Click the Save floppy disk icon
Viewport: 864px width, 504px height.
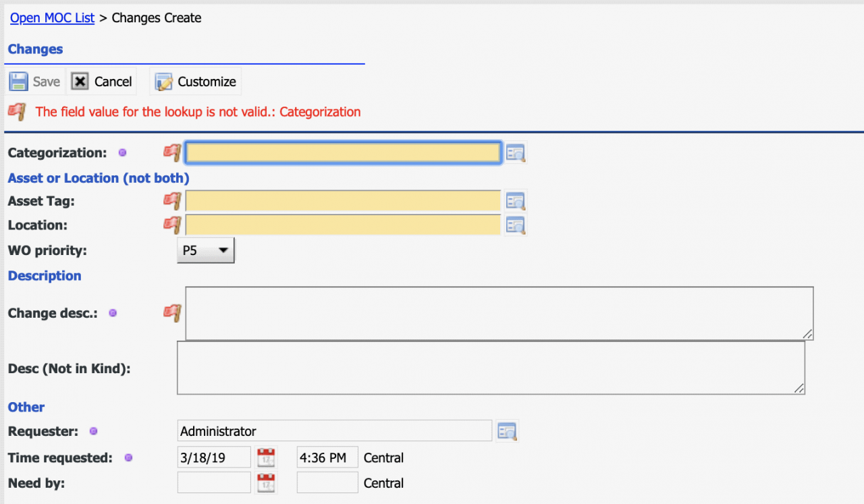coord(18,82)
